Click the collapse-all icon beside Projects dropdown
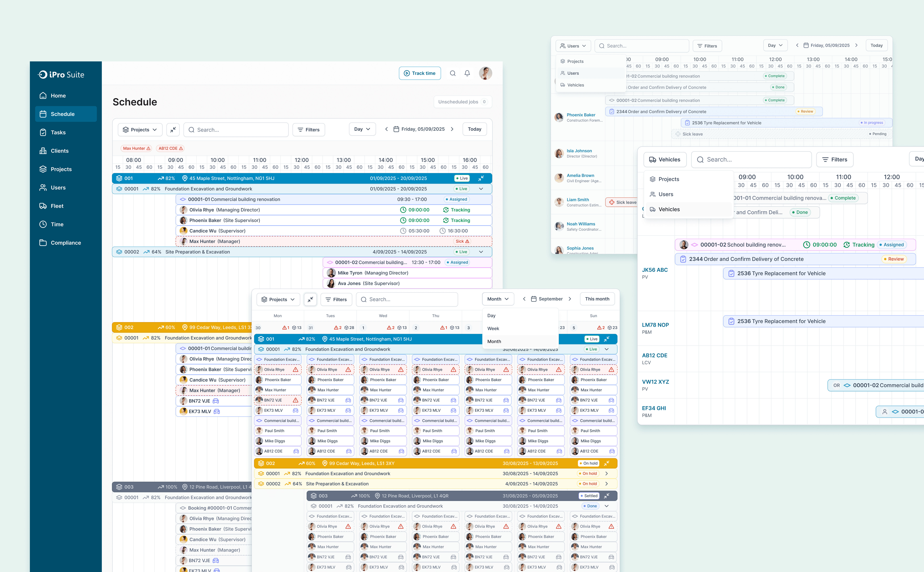Image resolution: width=924 pixels, height=572 pixels. pos(173,130)
